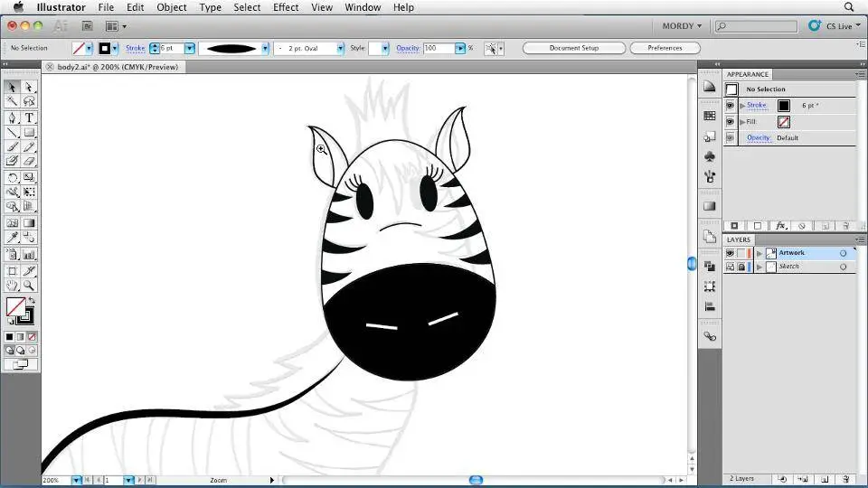The width and height of the screenshot is (868, 488).
Task: Toggle Fill visibility in Appearance panel
Action: click(x=731, y=121)
